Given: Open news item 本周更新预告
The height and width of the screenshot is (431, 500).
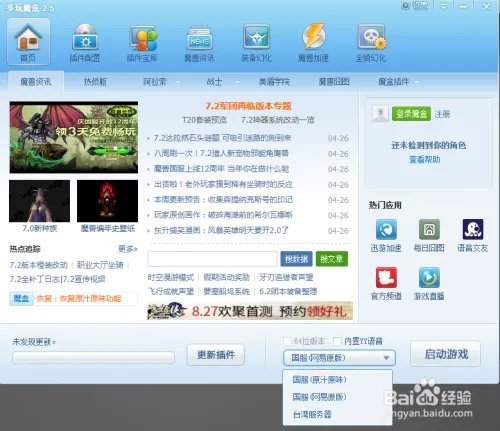Looking at the screenshot, I should tap(223, 199).
